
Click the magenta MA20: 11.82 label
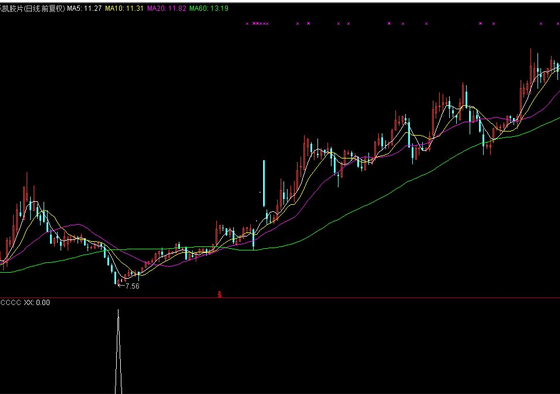(166, 8)
